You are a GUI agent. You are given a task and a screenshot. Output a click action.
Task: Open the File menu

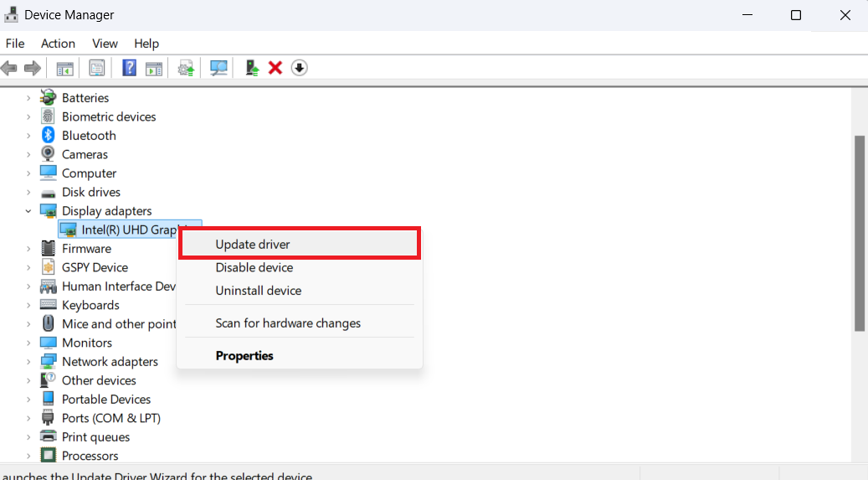click(x=15, y=44)
